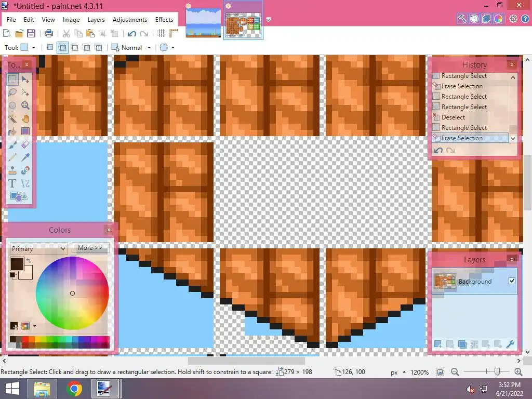
Task: Choose Replace selection mode
Action: coord(50,47)
